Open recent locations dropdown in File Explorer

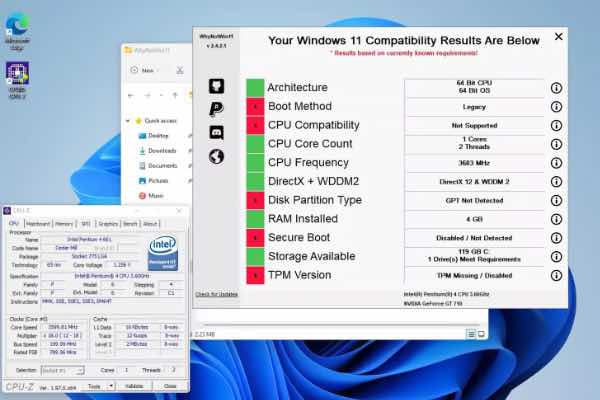point(161,95)
